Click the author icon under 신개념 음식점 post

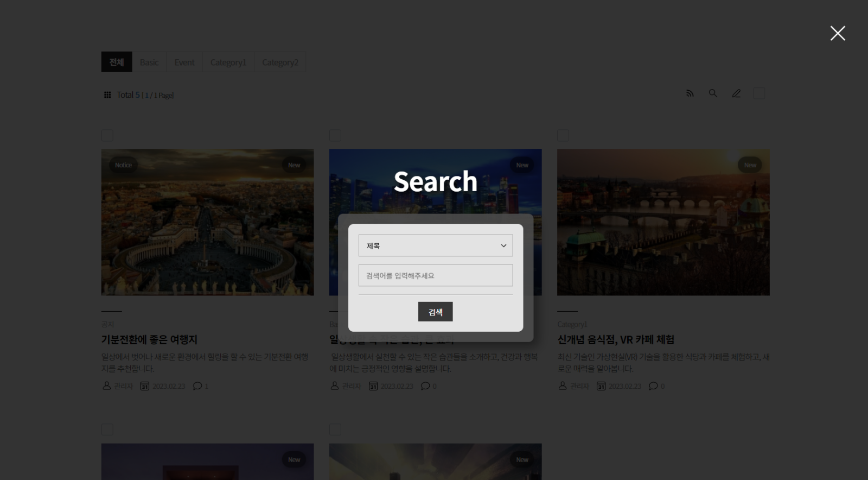click(x=562, y=386)
